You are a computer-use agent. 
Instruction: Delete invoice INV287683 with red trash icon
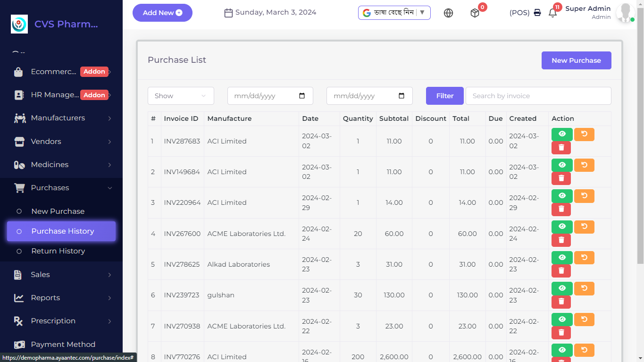click(x=561, y=148)
